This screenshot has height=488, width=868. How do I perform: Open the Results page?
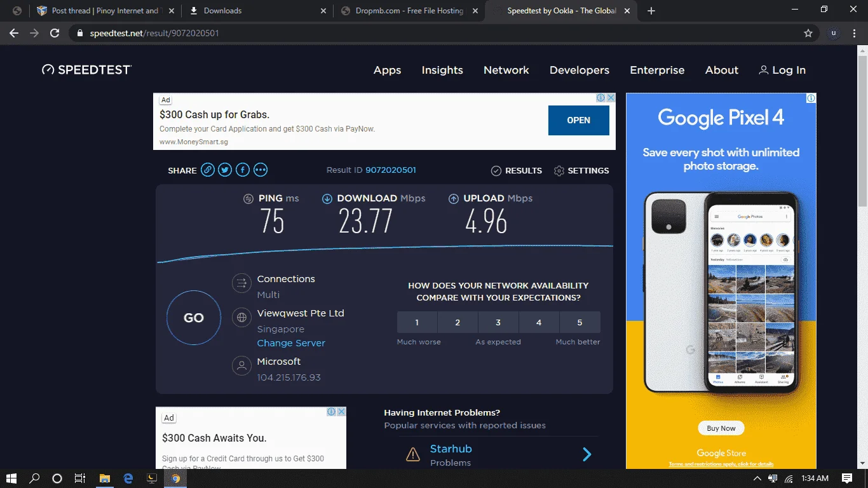coord(517,170)
